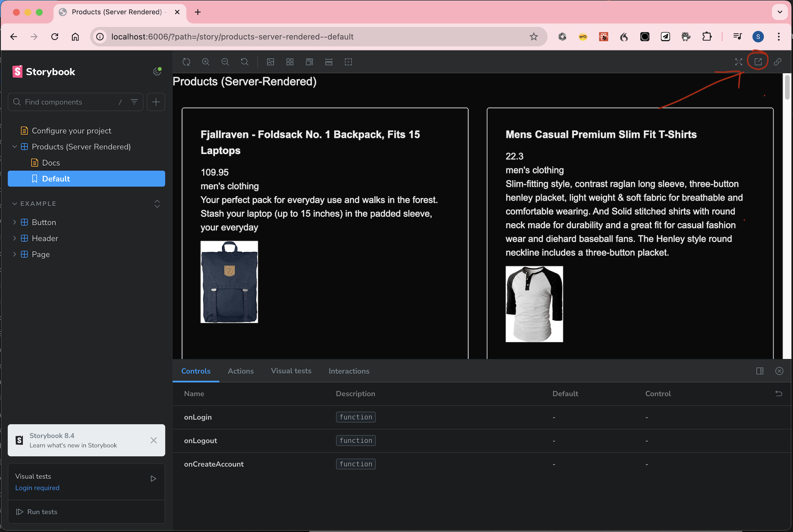
Task: Focus the Find components search field
Action: point(75,102)
